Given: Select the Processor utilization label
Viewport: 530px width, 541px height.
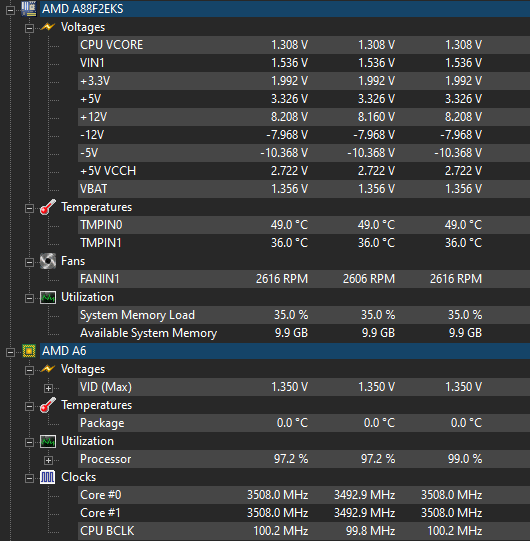Looking at the screenshot, I should [x=106, y=459].
